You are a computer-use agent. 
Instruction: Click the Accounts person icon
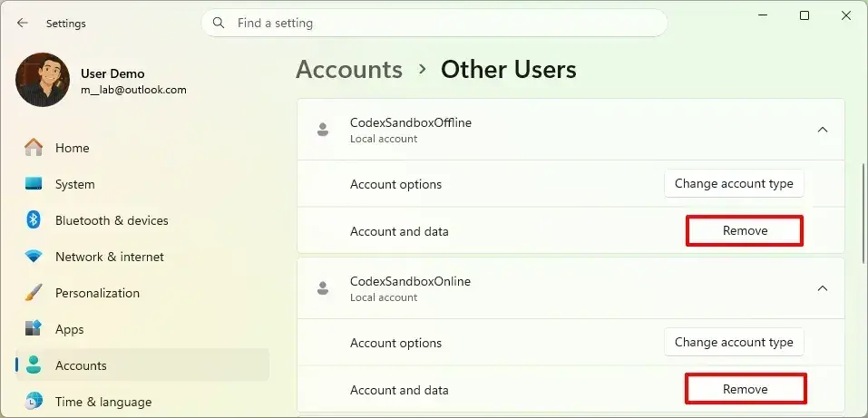click(34, 365)
